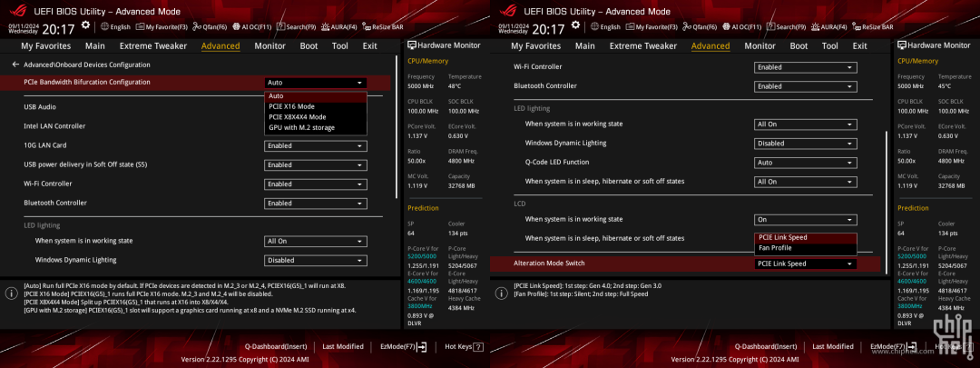The image size is (980, 368).
Task: Open LED sleep states All On dropdown, right window
Action: 806,182
